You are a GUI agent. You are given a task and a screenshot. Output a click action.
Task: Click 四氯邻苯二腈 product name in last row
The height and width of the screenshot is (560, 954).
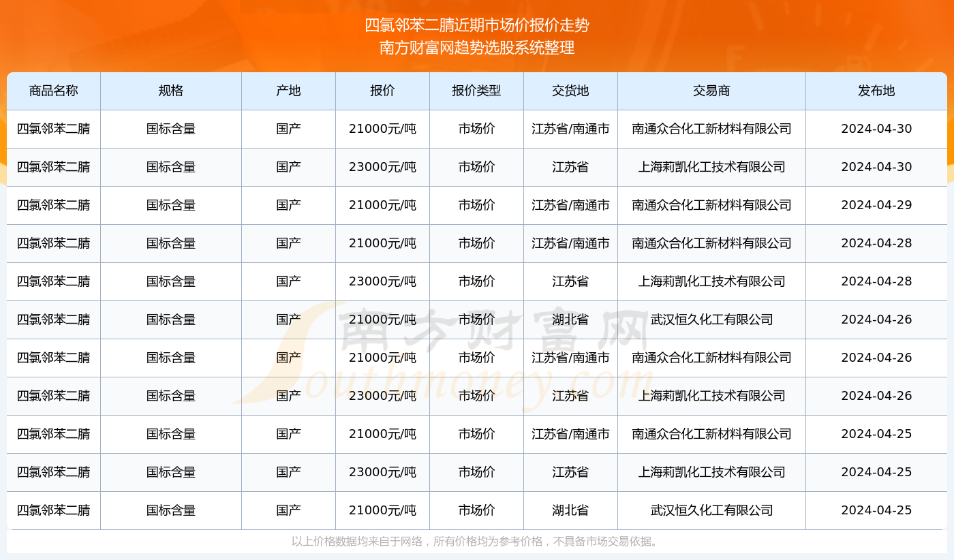[54, 510]
